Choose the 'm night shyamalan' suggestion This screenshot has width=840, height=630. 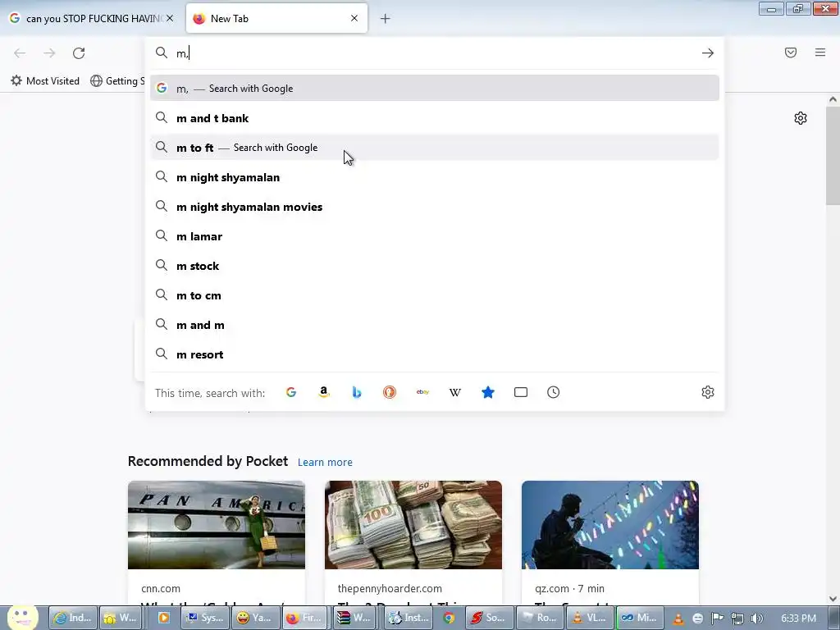click(435, 177)
